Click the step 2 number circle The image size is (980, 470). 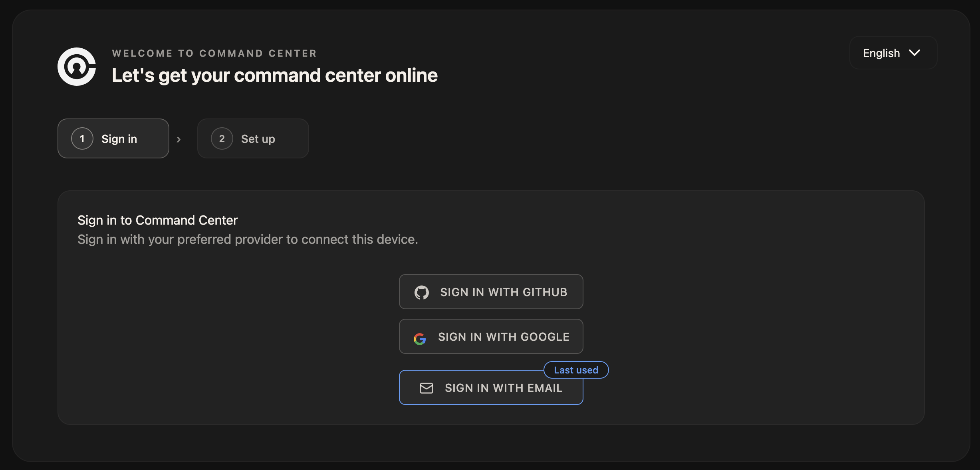pyautogui.click(x=222, y=138)
